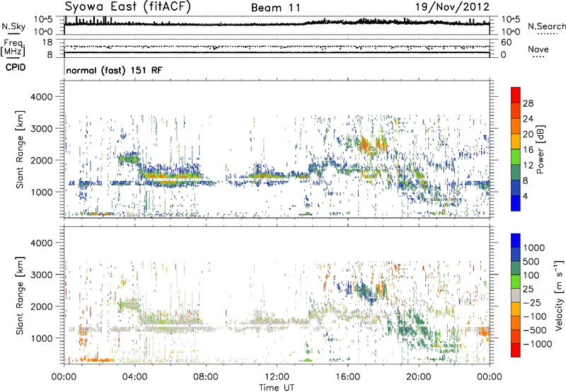Click the gray segment of Velocity colorbar
Image resolution: width=566 pixels, height=392 pixels.
516,295
